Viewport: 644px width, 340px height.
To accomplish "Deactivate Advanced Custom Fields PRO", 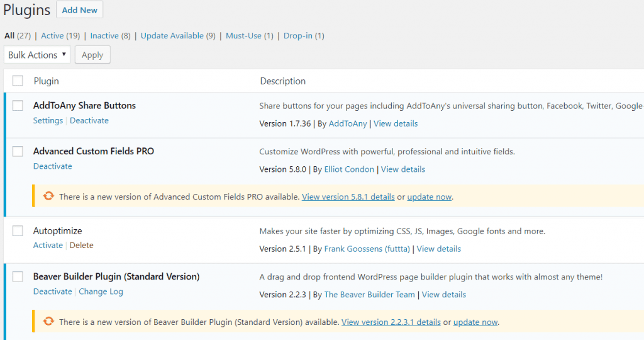I will pos(53,166).
